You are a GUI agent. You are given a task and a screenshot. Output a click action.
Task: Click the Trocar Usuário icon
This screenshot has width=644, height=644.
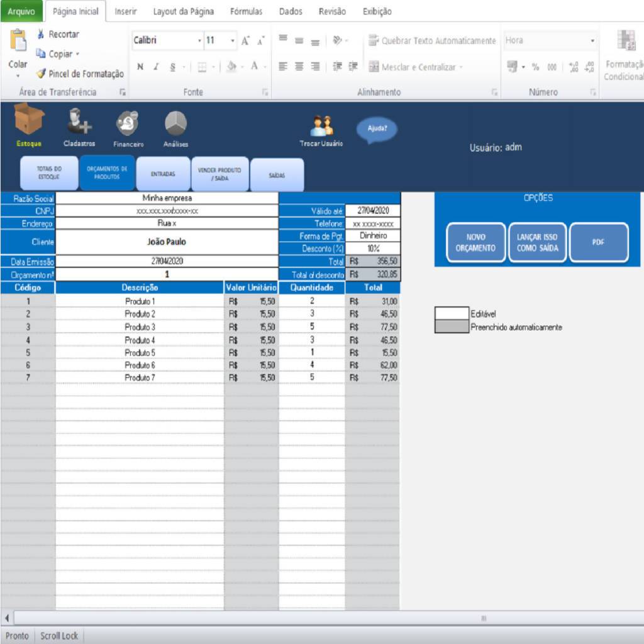321,126
